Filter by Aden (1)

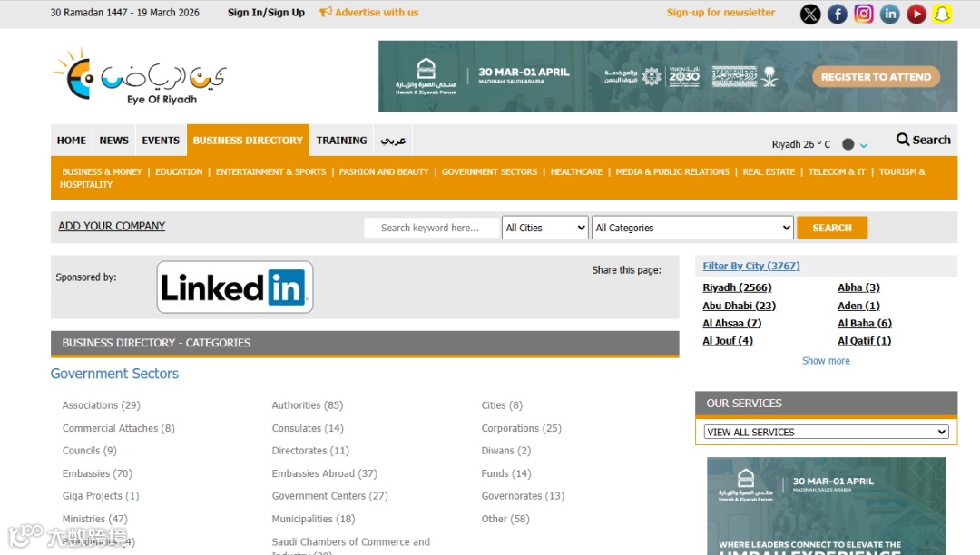(x=858, y=306)
